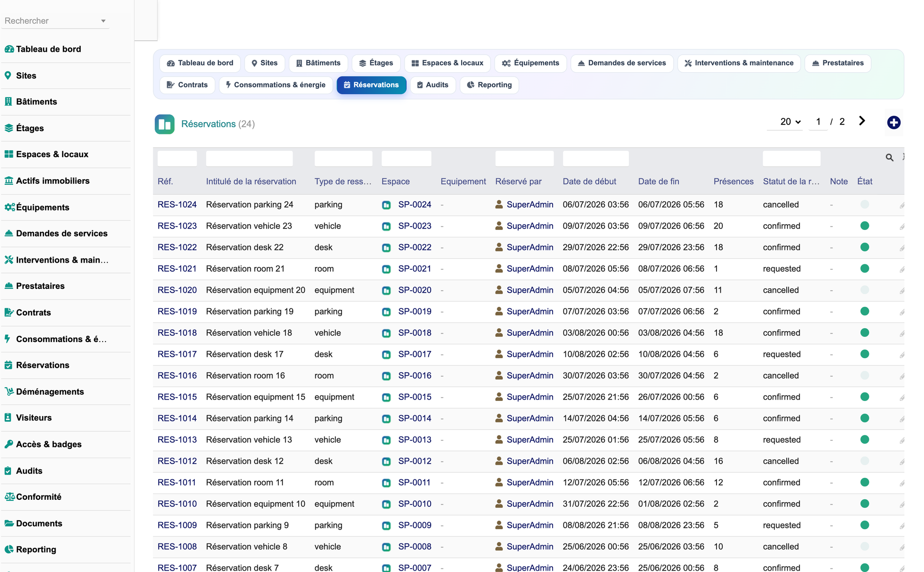Open reservation RES-1015 link

click(x=177, y=397)
